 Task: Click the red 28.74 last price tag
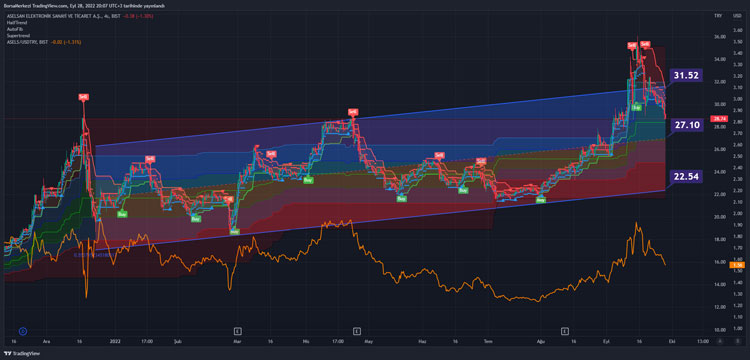click(x=720, y=119)
